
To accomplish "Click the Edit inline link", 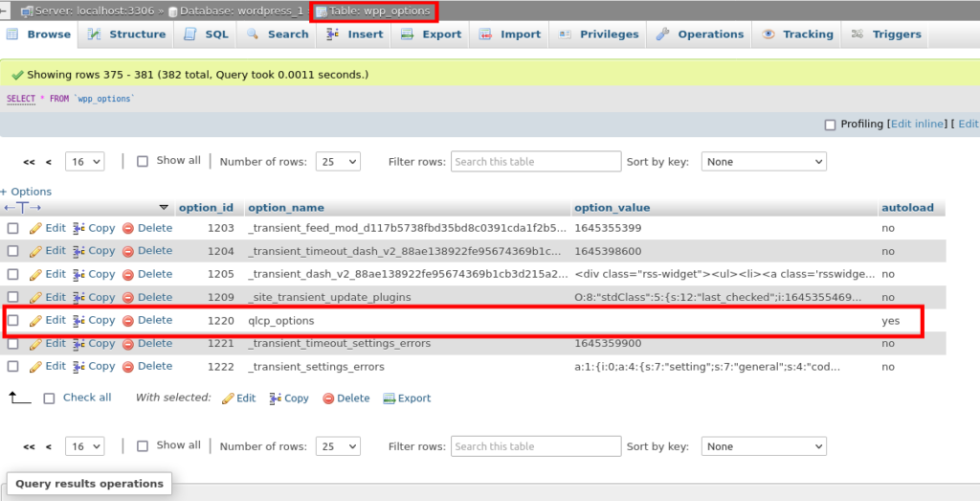I will point(918,124).
